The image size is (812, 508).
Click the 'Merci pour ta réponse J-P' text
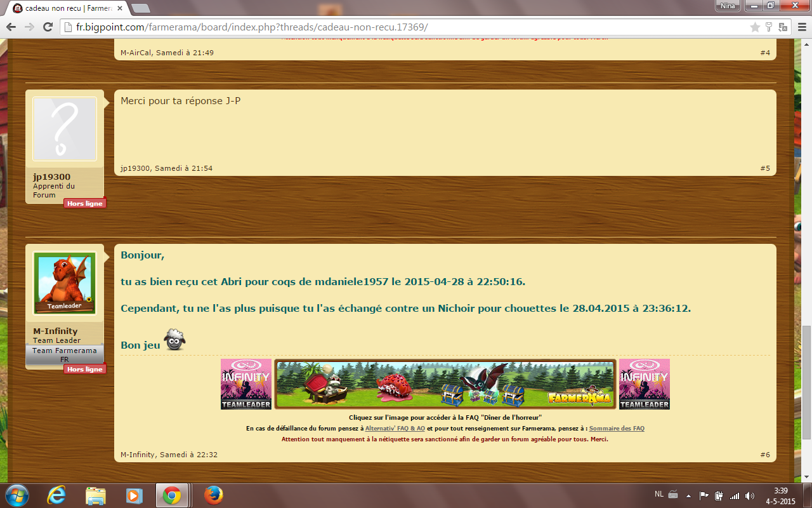pos(181,101)
